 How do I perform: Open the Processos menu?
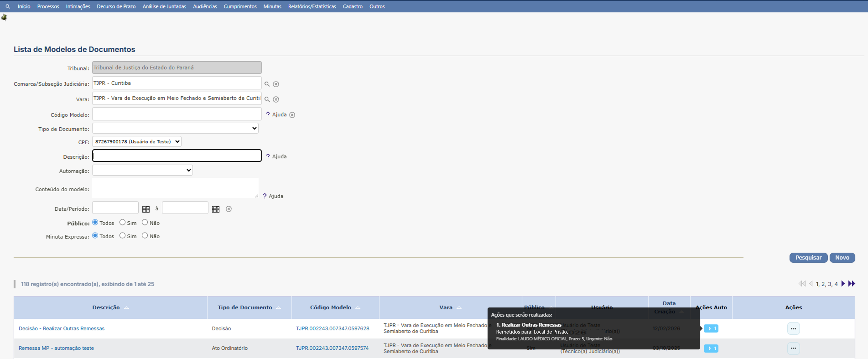[48, 6]
